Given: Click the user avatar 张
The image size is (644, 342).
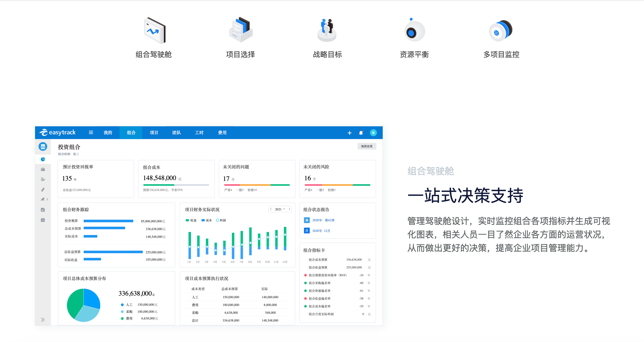Looking at the screenshot, I should coord(373,133).
